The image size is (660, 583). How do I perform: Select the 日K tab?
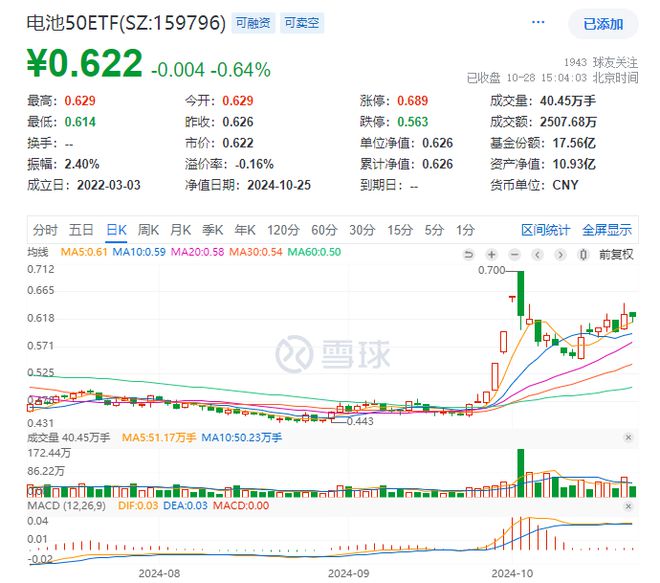click(116, 230)
